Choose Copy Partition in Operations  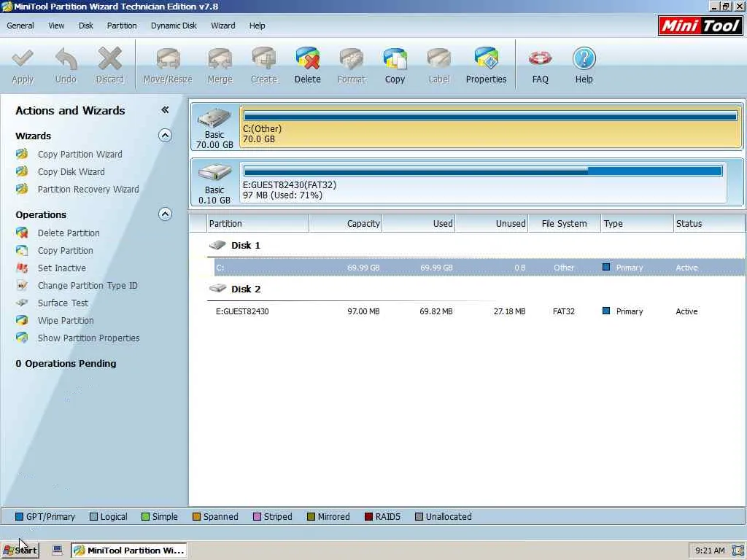pyautogui.click(x=65, y=251)
